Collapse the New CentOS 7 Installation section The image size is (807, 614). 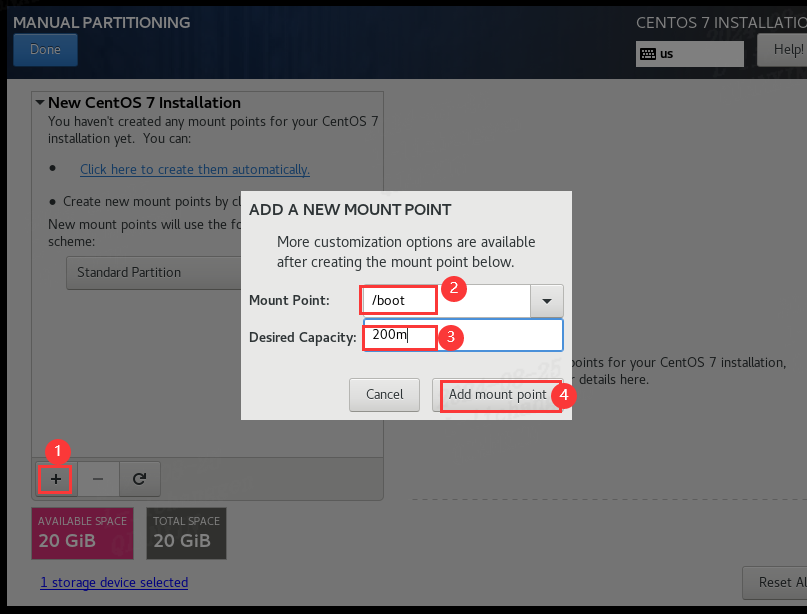pyautogui.click(x=40, y=102)
